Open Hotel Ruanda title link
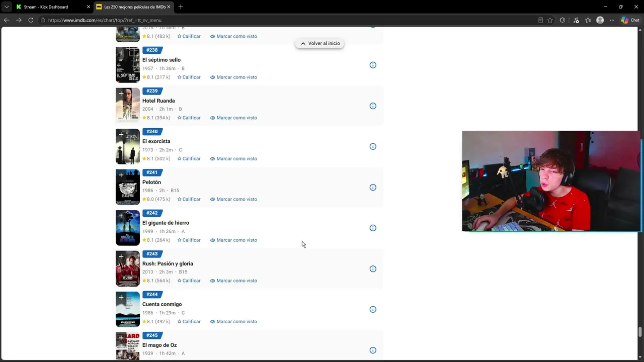 tap(158, 101)
